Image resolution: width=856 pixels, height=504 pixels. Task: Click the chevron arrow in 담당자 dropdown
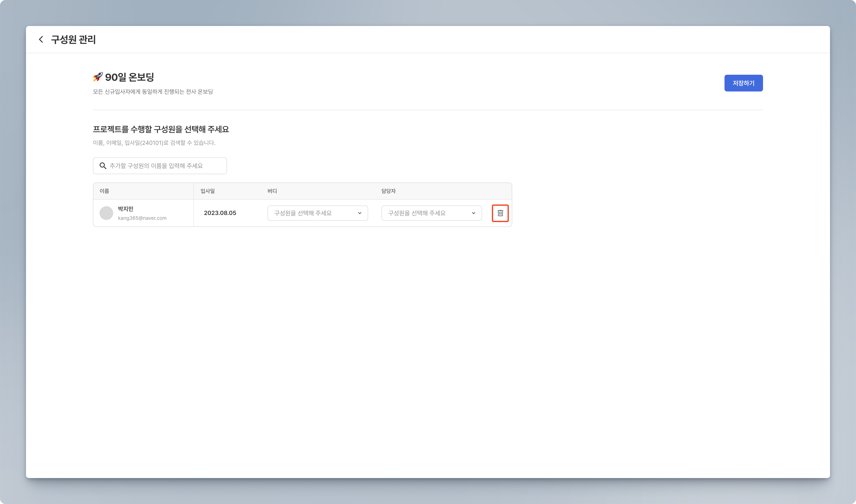click(473, 213)
